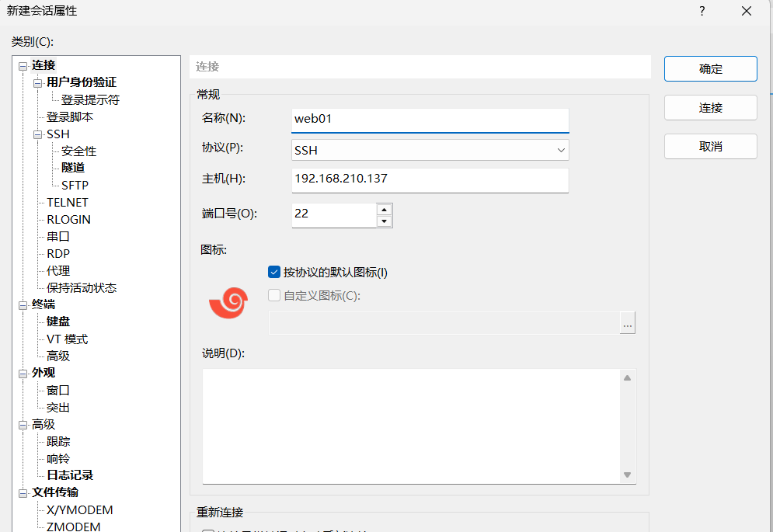773x532 pixels.
Task: Increase port number with up arrow
Action: (x=384, y=210)
